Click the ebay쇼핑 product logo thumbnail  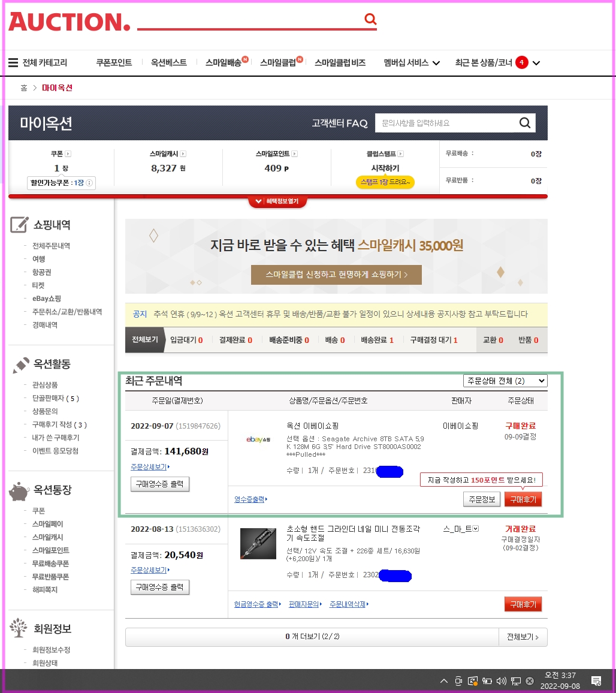point(258,439)
